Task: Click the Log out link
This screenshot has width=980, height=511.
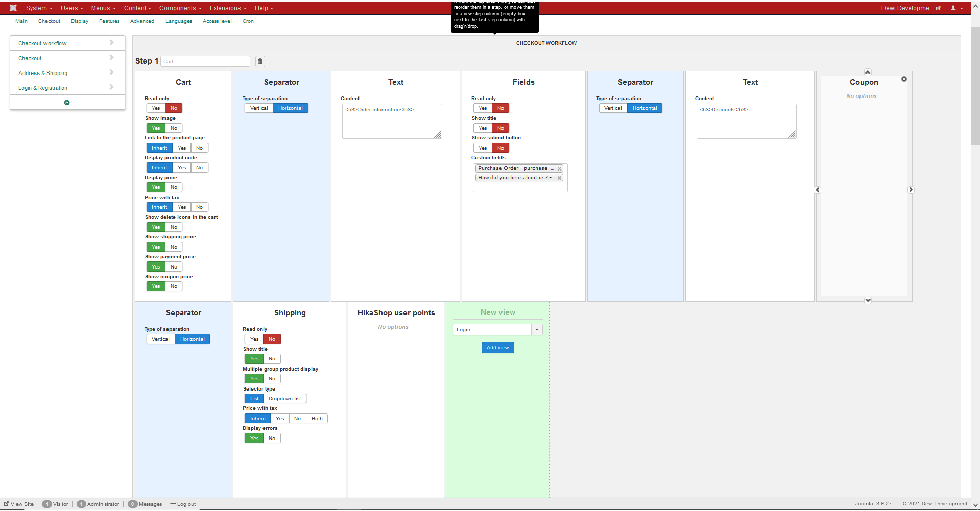Action: click(186, 504)
